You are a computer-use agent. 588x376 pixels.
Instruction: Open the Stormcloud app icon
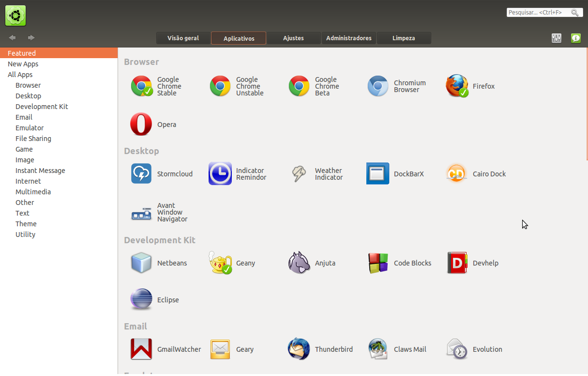(141, 173)
